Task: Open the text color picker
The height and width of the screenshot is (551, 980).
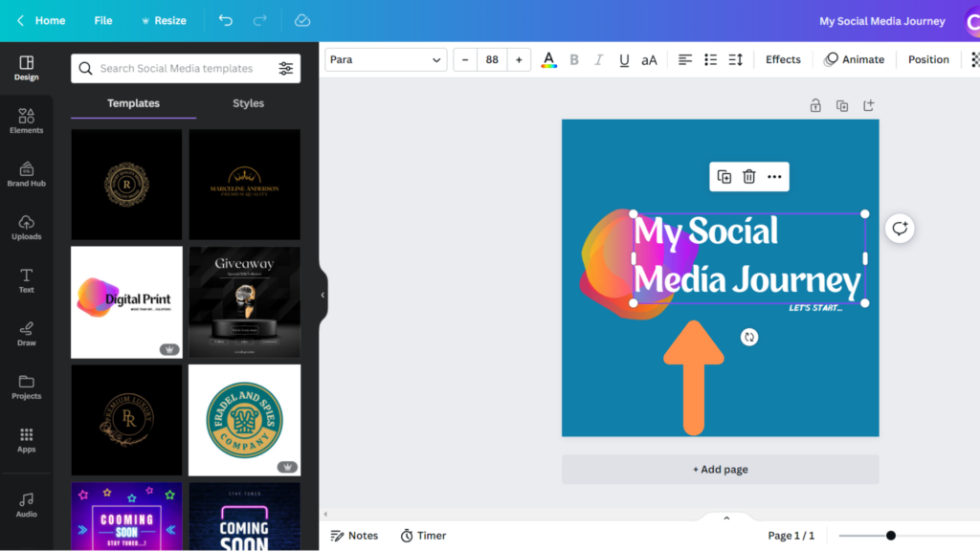Action: point(548,60)
